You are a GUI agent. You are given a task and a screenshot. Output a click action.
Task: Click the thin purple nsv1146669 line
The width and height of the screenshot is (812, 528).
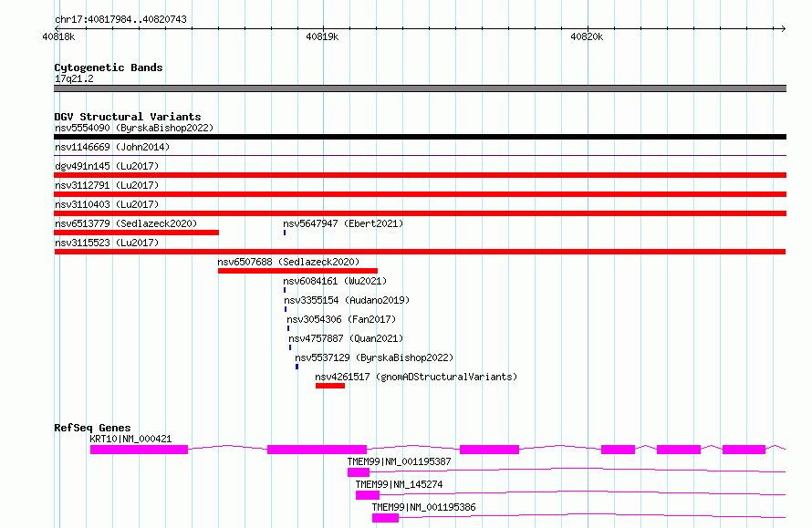pyautogui.click(x=420, y=155)
